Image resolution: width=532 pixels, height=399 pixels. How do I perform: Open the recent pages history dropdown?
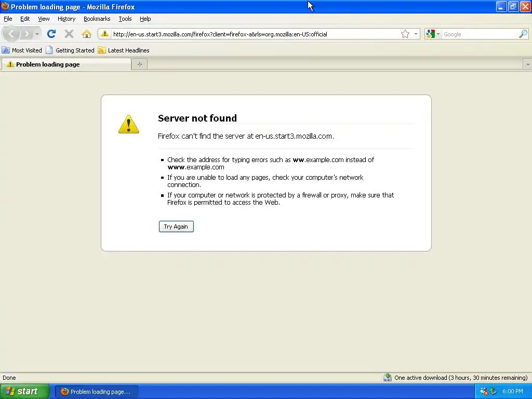[x=37, y=34]
